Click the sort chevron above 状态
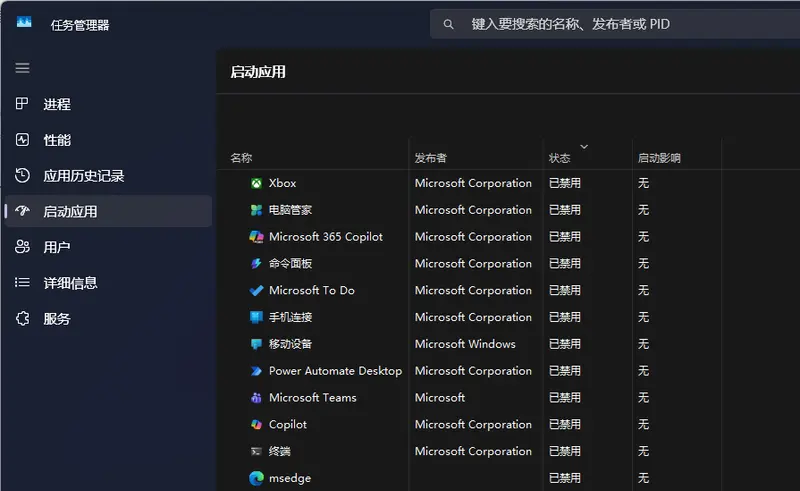Viewport: 800px width, 491px height. point(584,146)
